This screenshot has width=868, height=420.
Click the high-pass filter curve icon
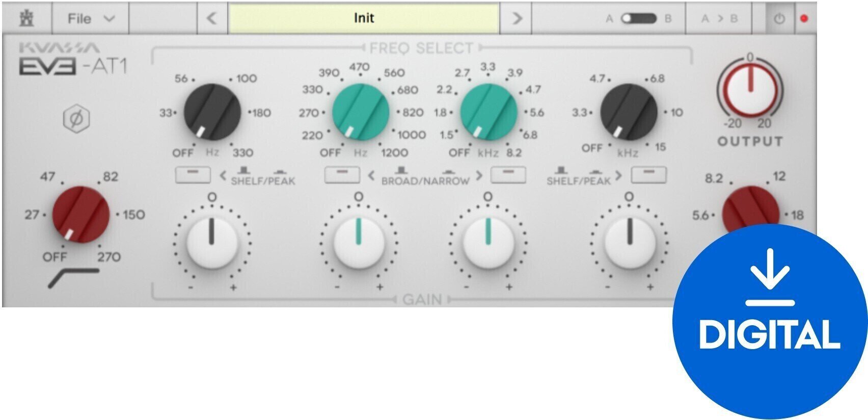pyautogui.click(x=74, y=278)
